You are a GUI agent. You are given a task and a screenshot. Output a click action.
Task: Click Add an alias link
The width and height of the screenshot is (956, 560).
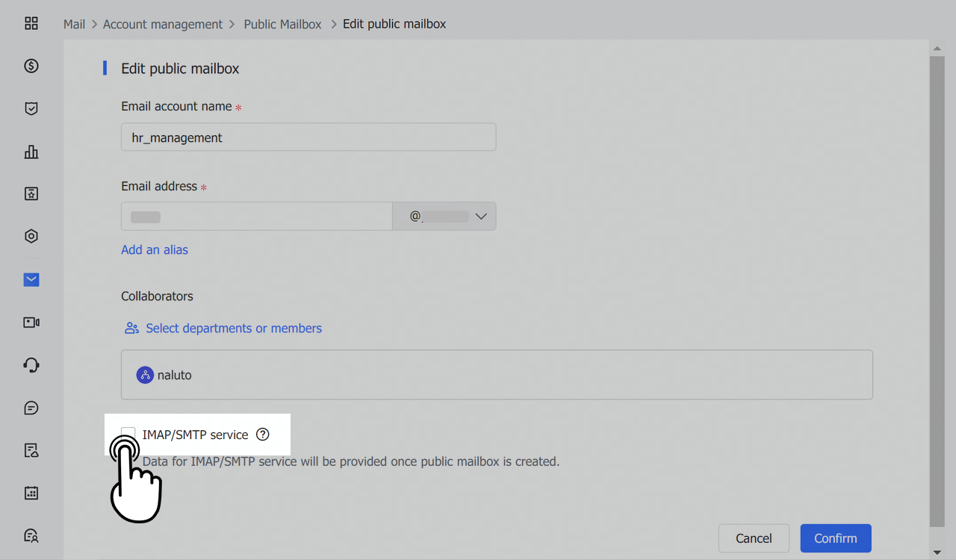click(154, 249)
